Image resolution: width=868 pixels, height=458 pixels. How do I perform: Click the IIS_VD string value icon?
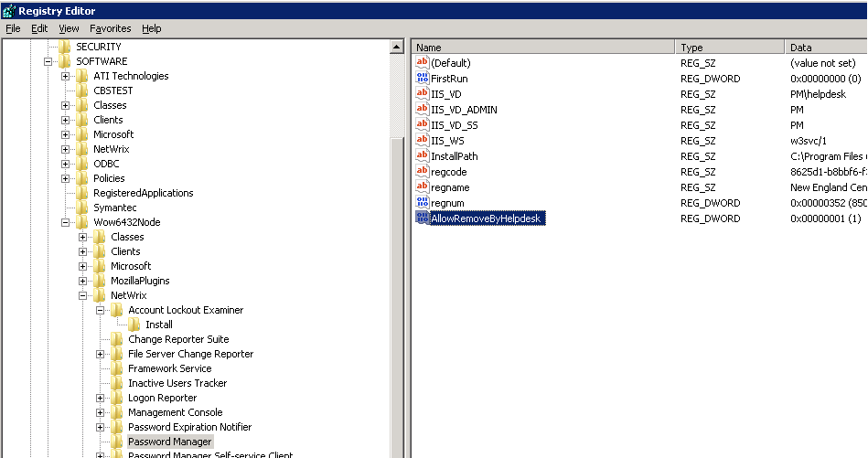422,94
